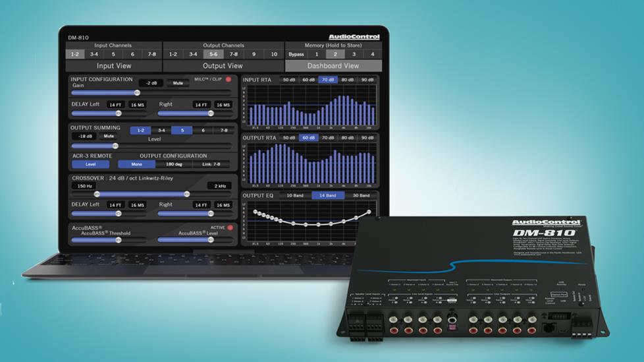Set Input RTA range to 60 dB
Viewport: 644px width, 362px height.
click(x=308, y=80)
